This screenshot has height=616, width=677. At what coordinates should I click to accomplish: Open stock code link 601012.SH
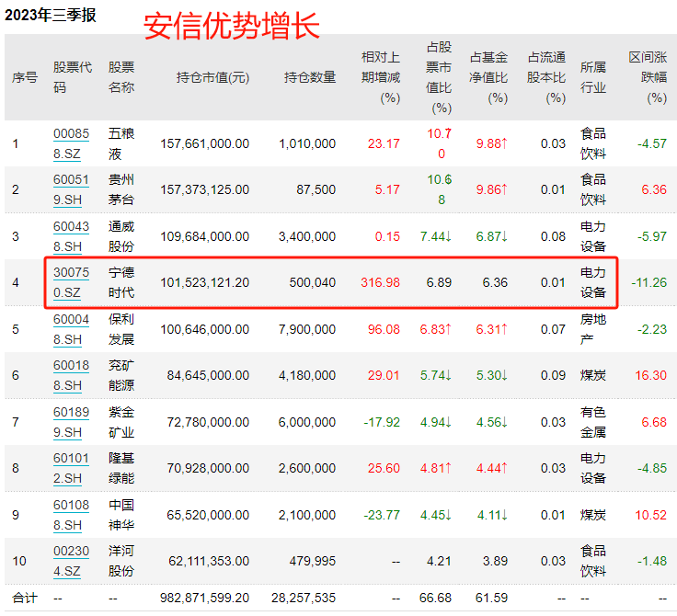(71, 468)
